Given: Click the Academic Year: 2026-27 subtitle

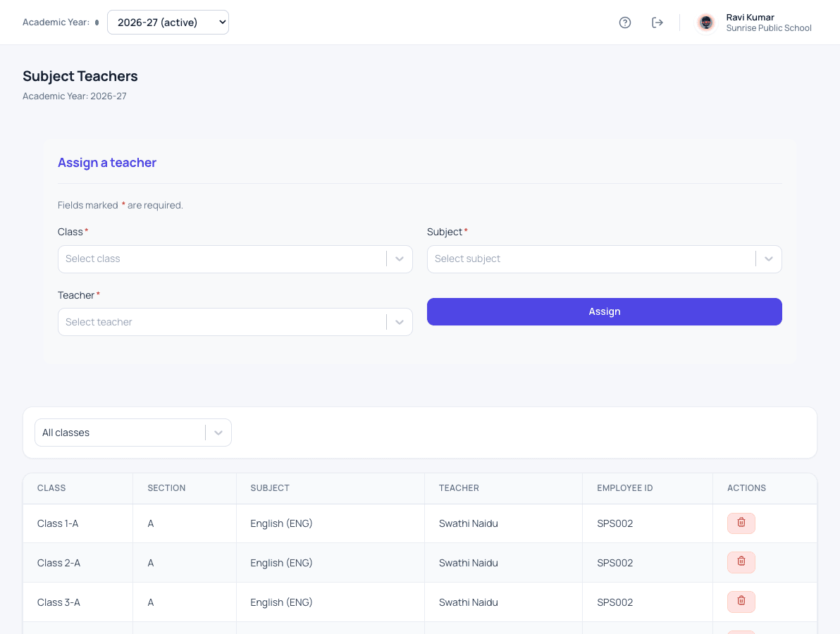Looking at the screenshot, I should pyautogui.click(x=75, y=97).
